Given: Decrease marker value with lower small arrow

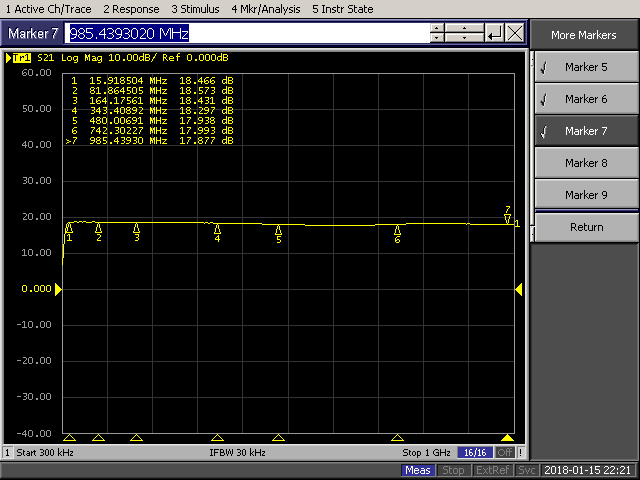Looking at the screenshot, I should 437,38.
